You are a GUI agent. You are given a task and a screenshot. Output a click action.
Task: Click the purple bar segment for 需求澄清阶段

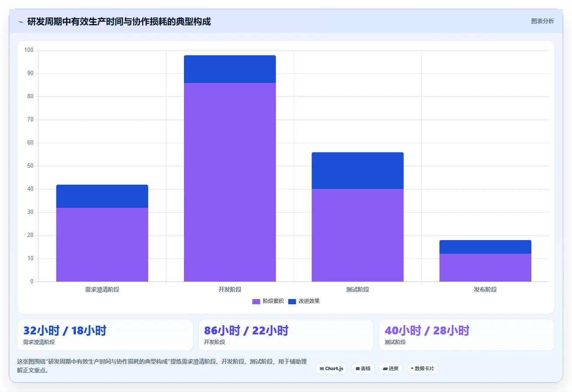click(102, 244)
